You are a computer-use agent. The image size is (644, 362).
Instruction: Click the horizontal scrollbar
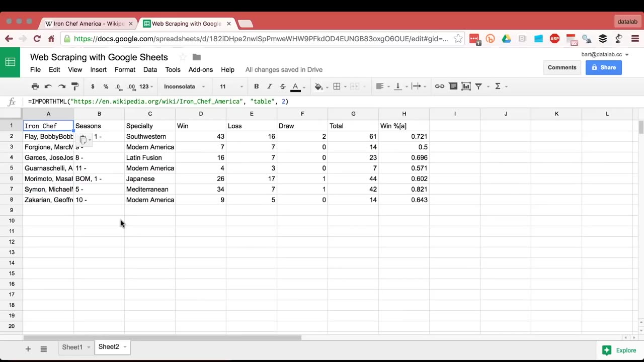point(162,338)
